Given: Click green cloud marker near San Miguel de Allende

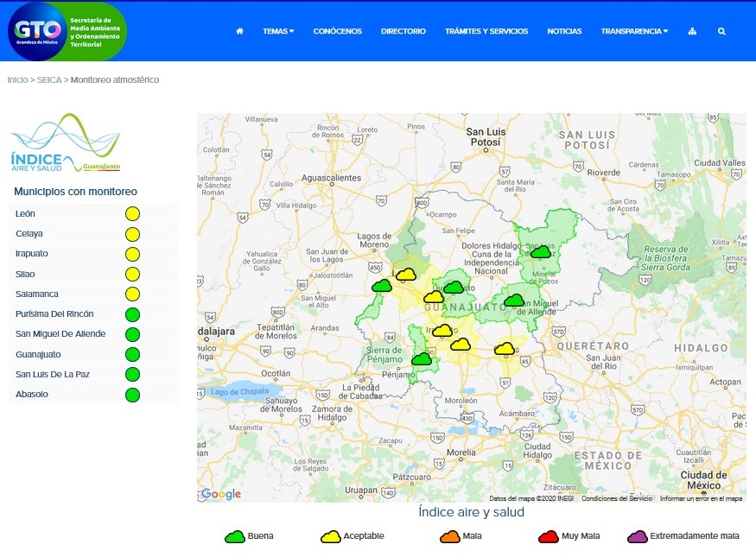Looking at the screenshot, I should 514,301.
